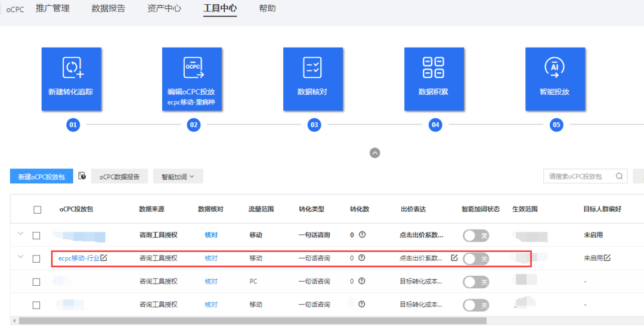Viewport: 644px width, 330px height.
Task: Tick checkbox of ecpc移动-行业 row
Action: point(36,258)
